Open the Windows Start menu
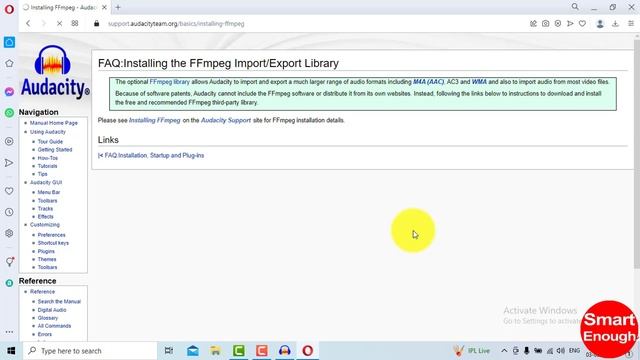Image resolution: width=640 pixels, height=360 pixels. pos(11,351)
